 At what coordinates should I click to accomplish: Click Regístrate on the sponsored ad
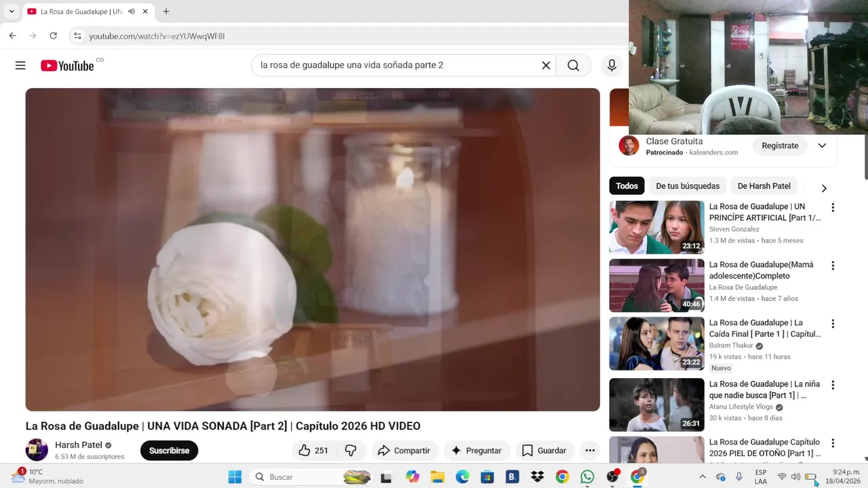(x=780, y=146)
